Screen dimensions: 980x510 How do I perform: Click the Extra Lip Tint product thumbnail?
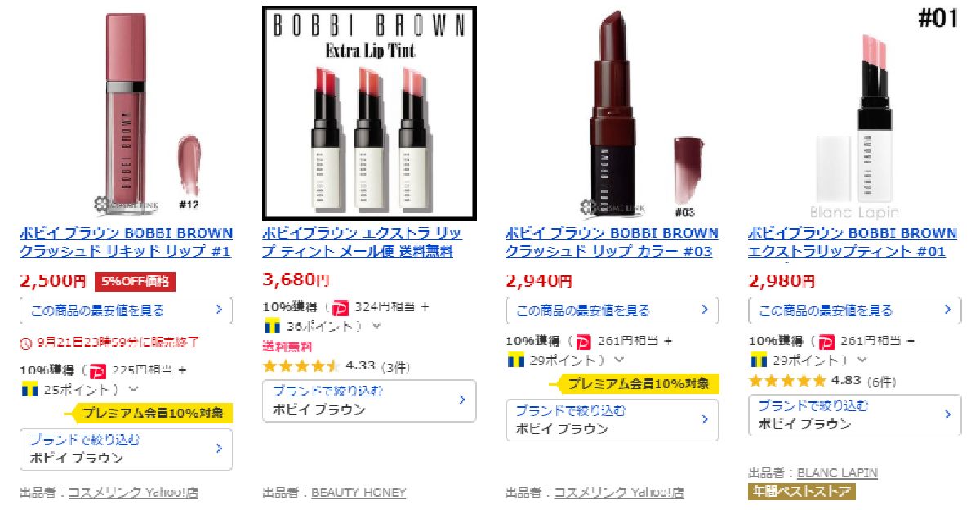point(369,114)
